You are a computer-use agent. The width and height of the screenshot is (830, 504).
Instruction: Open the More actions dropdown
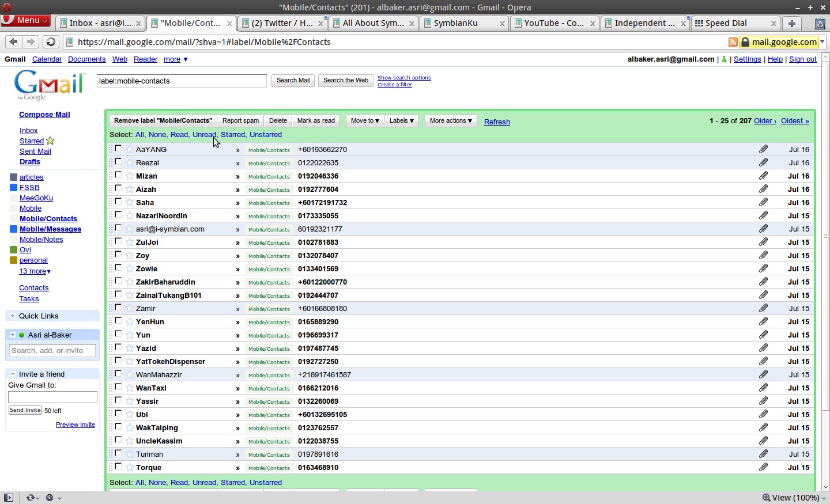[x=451, y=120]
